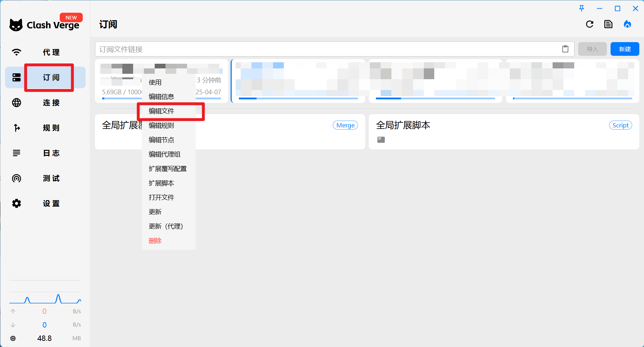Focus the 订阅文件链接 input field
644x347 pixels.
(x=334, y=49)
